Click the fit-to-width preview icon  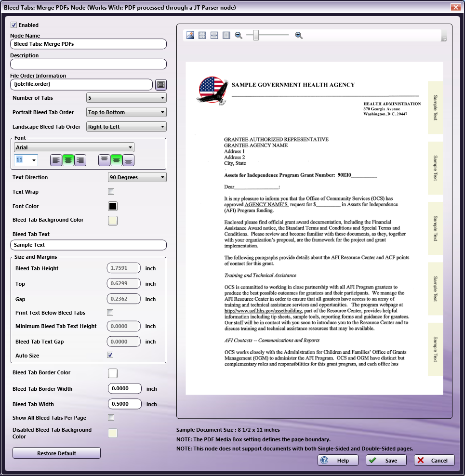[214, 35]
